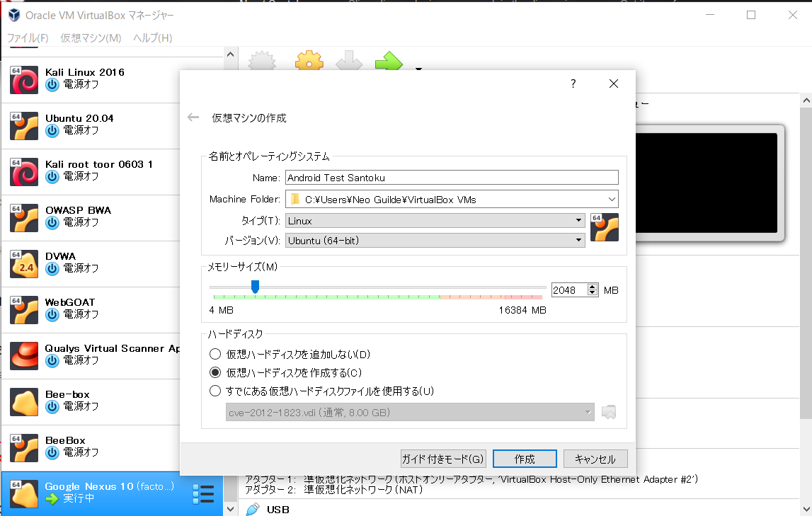812x516 pixels.
Task: Select 仮想ハードディスクを作成する option
Action: coord(215,372)
